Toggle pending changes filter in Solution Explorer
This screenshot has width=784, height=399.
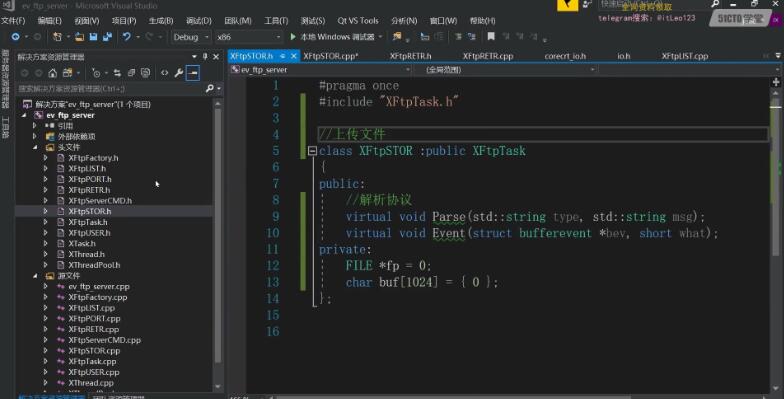point(96,73)
